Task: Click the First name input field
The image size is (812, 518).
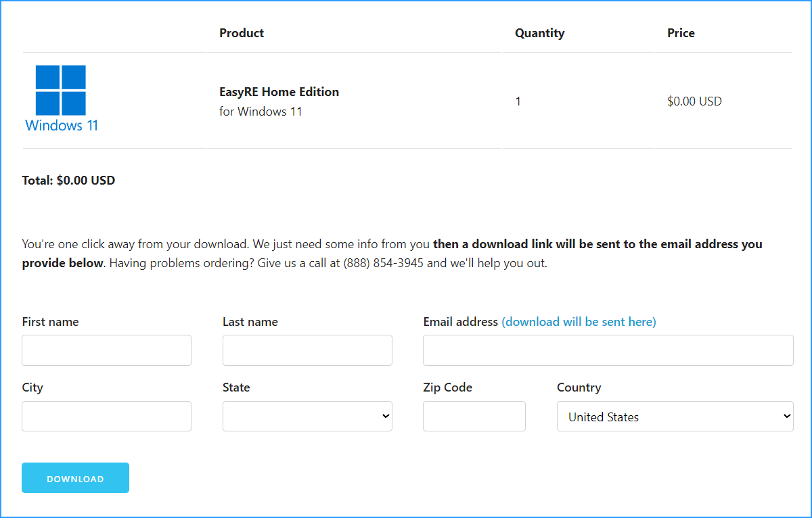Action: click(x=106, y=350)
